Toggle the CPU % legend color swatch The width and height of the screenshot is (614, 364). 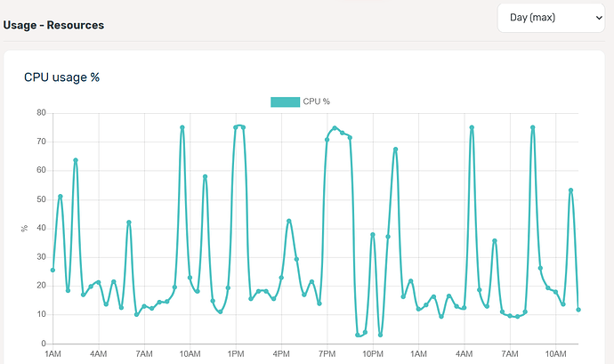[285, 101]
